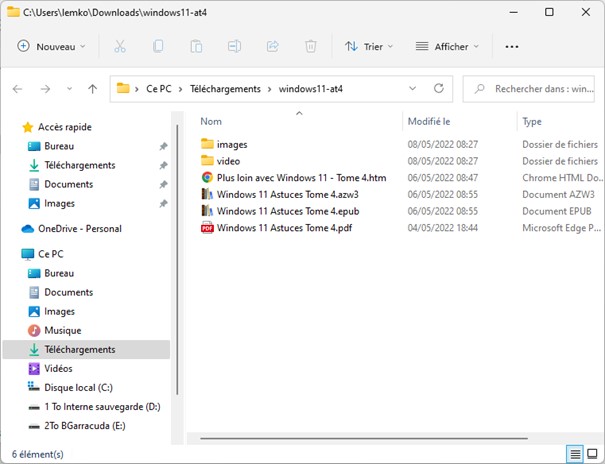Click the Copy icon in toolbar

pyautogui.click(x=158, y=46)
